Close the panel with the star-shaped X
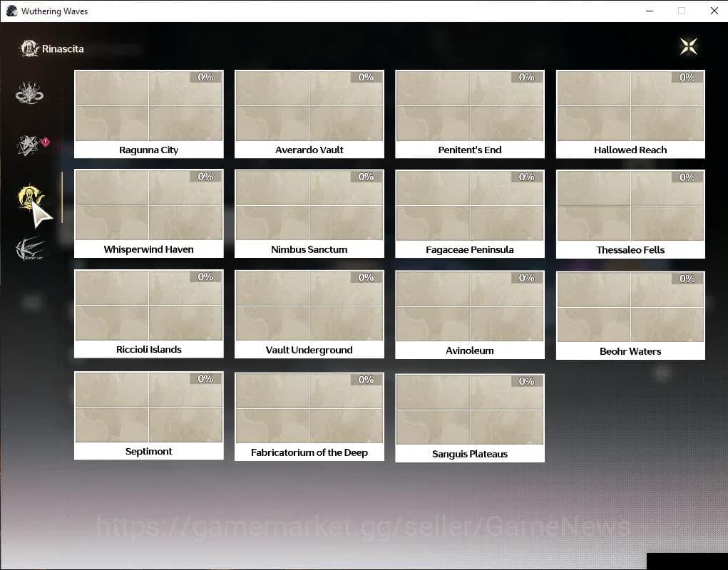 pos(689,46)
